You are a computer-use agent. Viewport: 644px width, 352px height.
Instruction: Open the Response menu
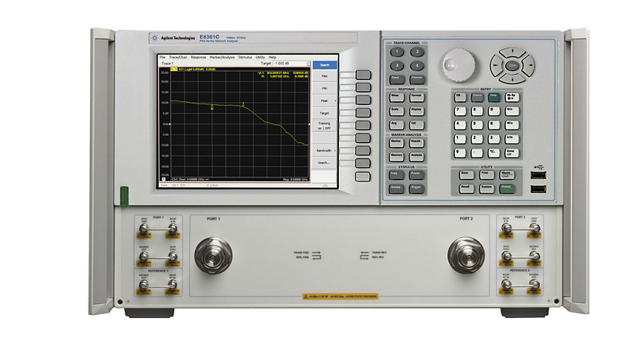point(199,57)
